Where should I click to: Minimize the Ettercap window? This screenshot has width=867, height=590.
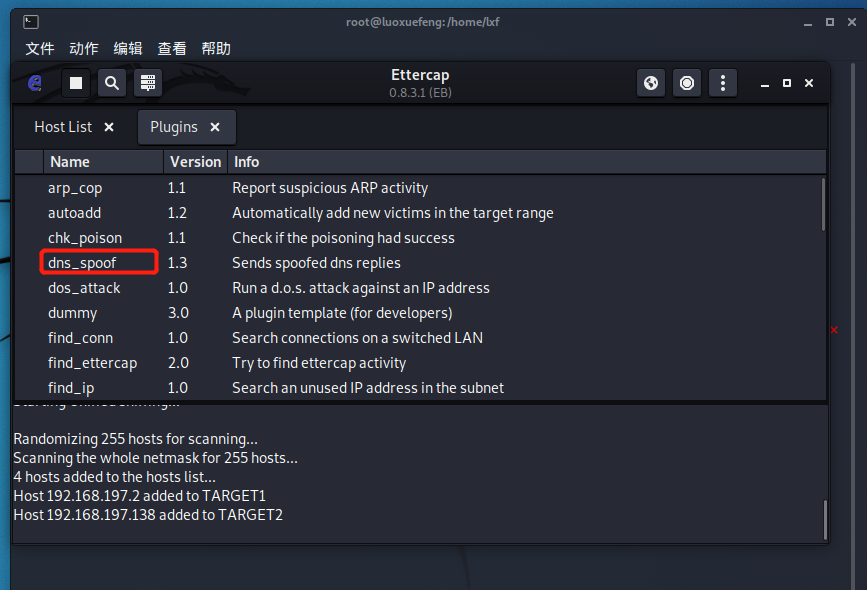point(765,83)
